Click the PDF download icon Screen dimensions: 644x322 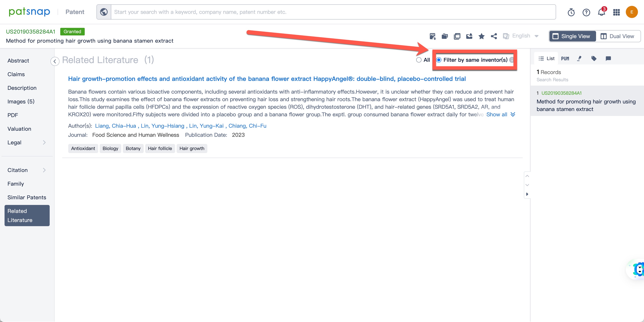(432, 36)
